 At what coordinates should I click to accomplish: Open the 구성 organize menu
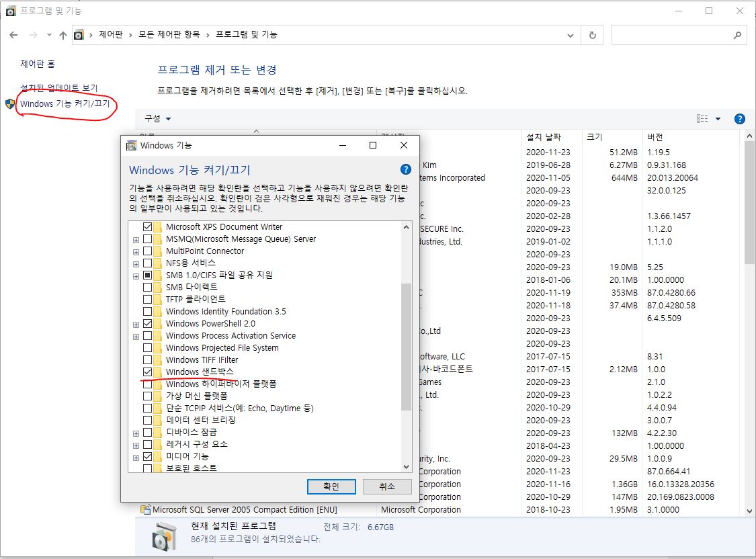pos(158,118)
